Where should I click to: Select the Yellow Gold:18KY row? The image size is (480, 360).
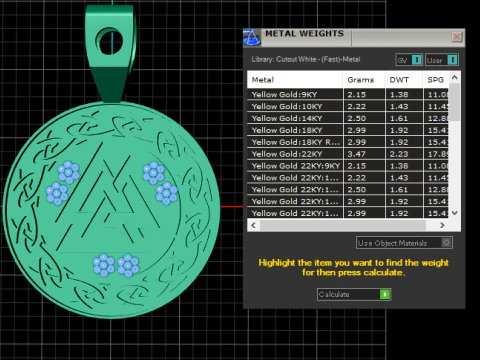[348, 130]
